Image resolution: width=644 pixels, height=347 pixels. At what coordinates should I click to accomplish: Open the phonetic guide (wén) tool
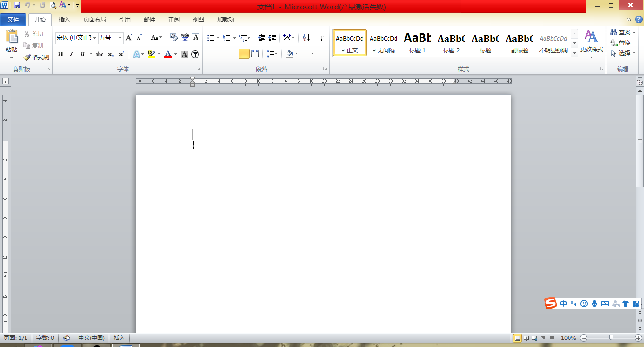185,38
